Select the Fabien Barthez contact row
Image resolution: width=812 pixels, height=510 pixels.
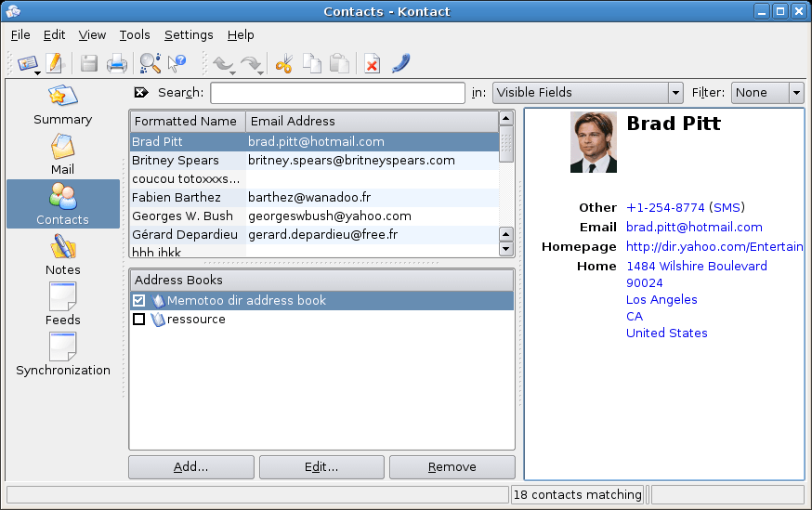314,198
